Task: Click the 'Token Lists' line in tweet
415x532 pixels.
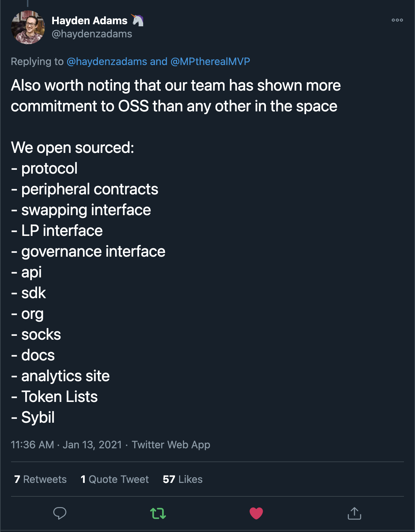Action: tap(59, 397)
